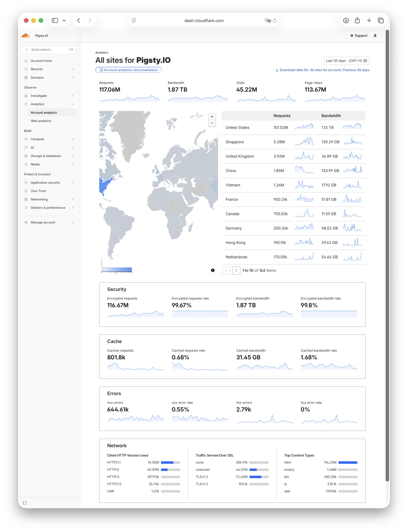This screenshot has height=532, width=408.
Task: Go back with the browser back arrow
Action: [x=79, y=20]
